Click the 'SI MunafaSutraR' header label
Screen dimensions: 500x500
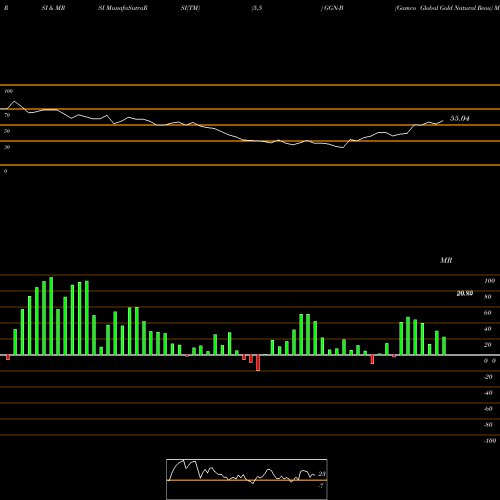pos(123,8)
